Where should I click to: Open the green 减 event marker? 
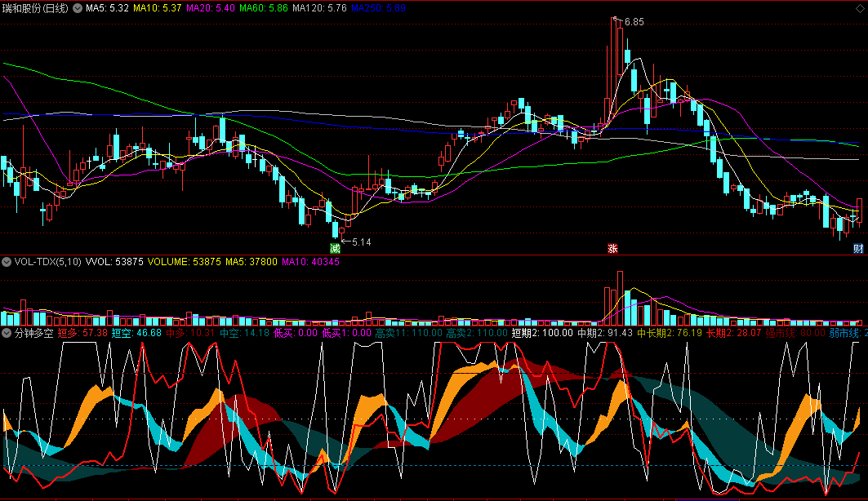(x=335, y=248)
